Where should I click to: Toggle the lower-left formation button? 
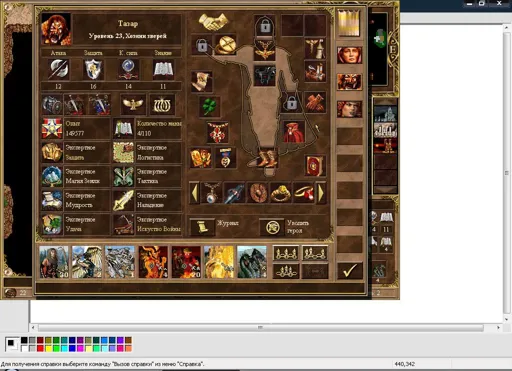(x=286, y=271)
